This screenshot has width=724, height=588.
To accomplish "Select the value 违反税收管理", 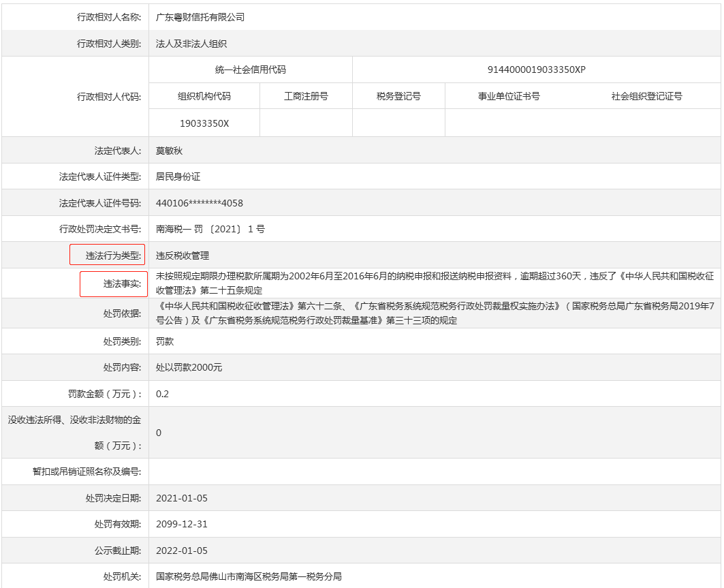I will point(183,256).
